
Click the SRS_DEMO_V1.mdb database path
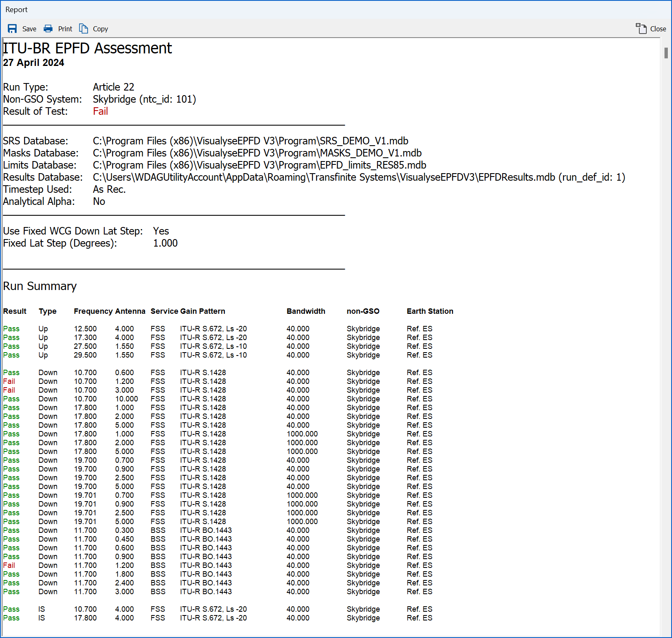pos(251,141)
